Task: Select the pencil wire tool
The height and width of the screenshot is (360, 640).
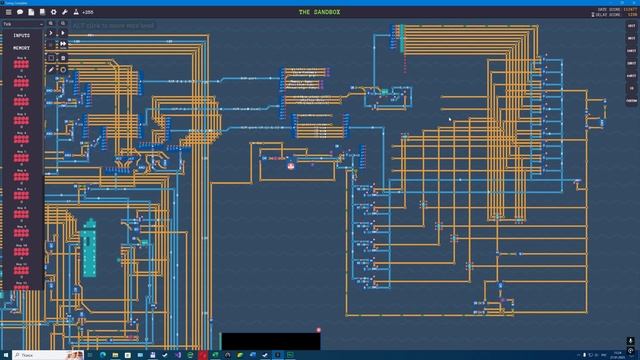Action: click(51, 70)
